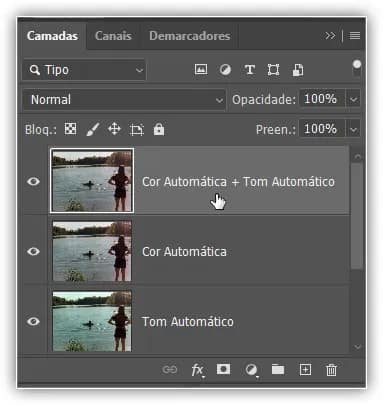
Task: Hide the Cor Automática layer
Action: [33, 251]
